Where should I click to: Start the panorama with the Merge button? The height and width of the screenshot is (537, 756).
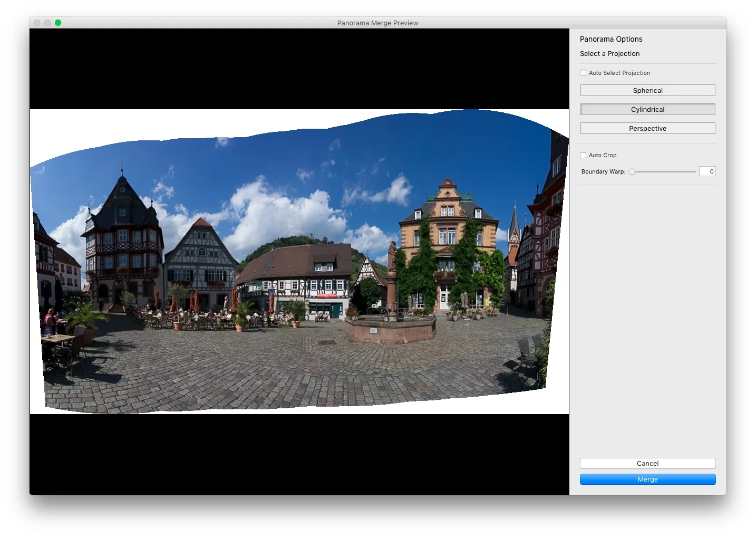(x=647, y=479)
